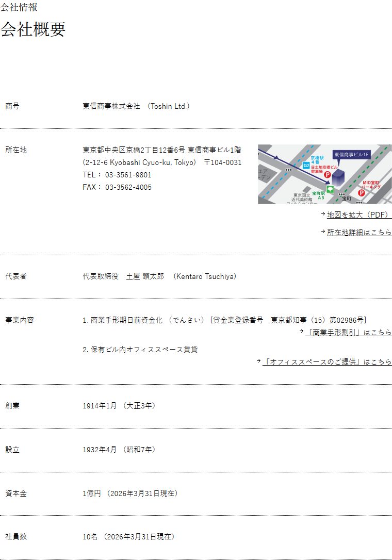Click business item 1. 商業手形期日前資金化
This screenshot has height=560, width=392.
tap(122, 320)
